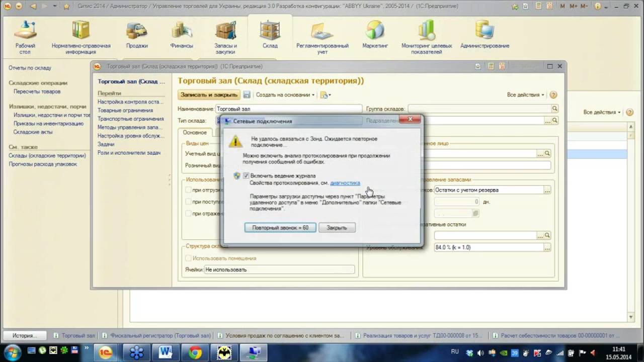Screen dimensions: 644x362
Task: Open Microsoft Word from taskbar
Action: [x=166, y=352]
